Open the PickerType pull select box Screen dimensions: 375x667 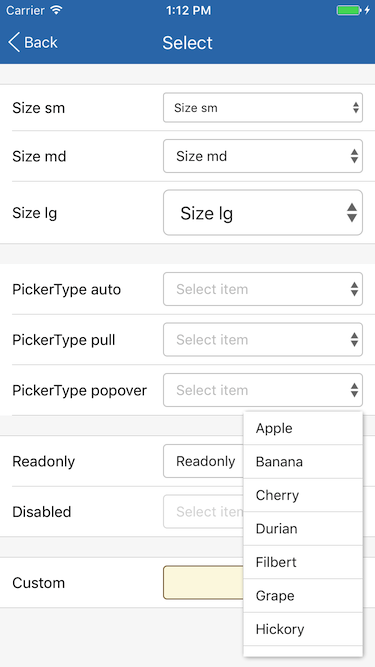coord(263,339)
